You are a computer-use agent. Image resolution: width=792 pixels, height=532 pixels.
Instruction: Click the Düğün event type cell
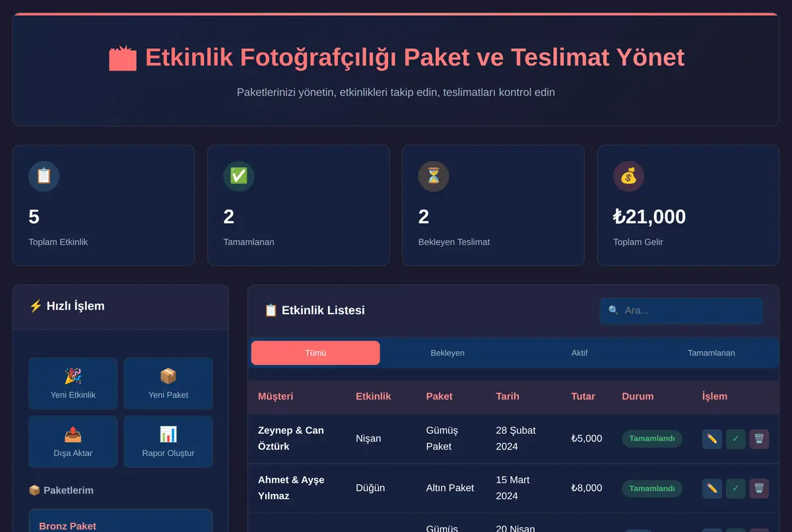click(370, 488)
